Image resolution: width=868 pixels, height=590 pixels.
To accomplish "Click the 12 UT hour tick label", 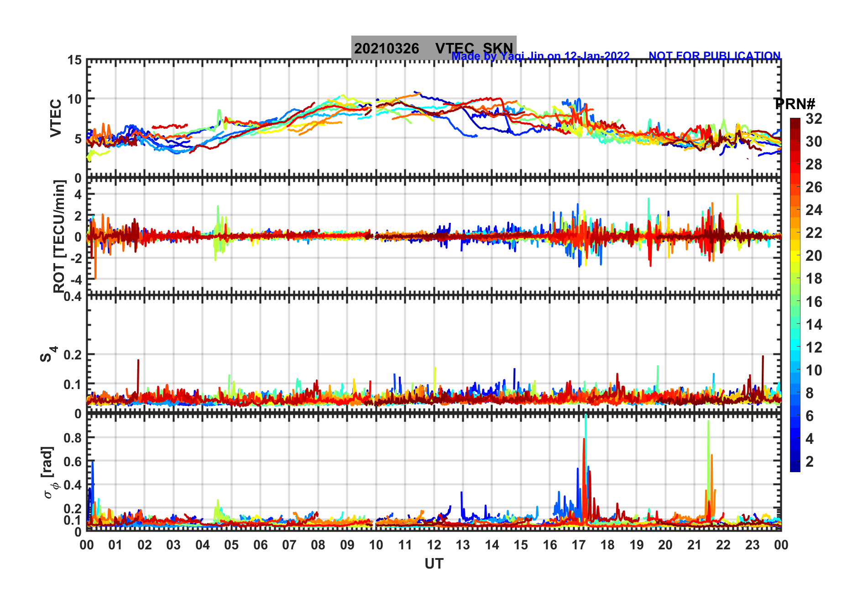I will click(434, 545).
